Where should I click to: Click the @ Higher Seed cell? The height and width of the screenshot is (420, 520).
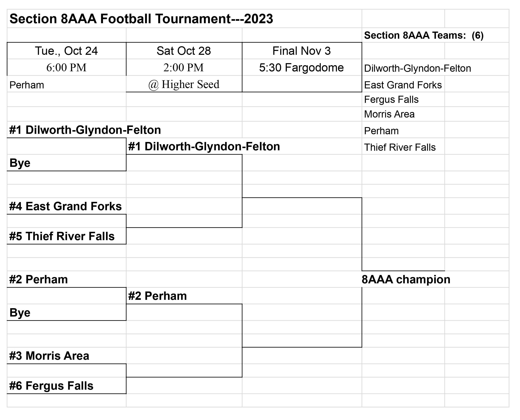pos(184,84)
